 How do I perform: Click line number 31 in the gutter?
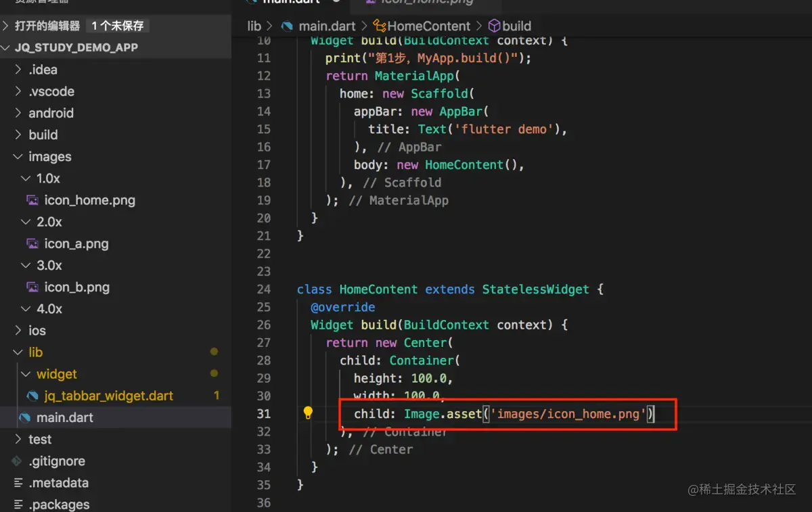click(264, 413)
